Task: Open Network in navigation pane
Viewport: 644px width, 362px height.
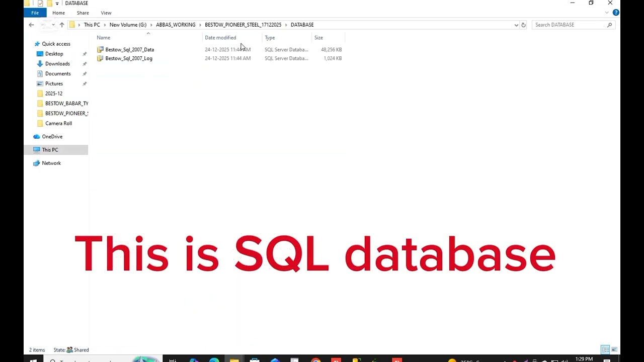Action: [51, 163]
